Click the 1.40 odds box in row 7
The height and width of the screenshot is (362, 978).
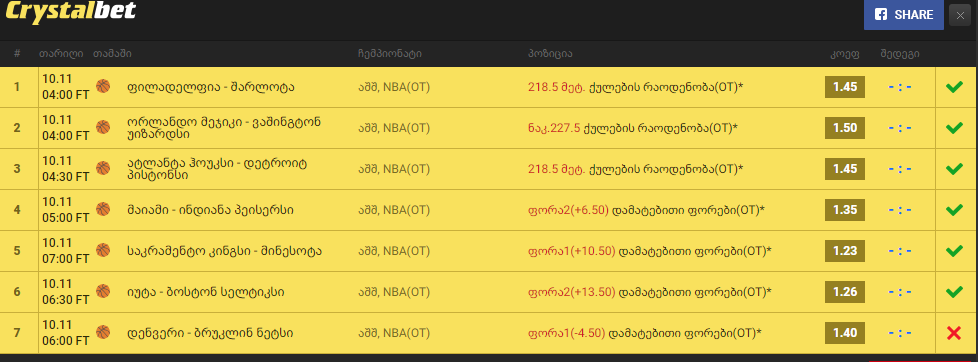845,333
